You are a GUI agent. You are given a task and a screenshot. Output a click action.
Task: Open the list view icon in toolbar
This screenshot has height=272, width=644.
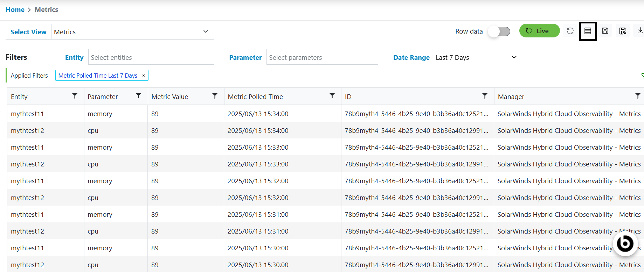tap(588, 31)
